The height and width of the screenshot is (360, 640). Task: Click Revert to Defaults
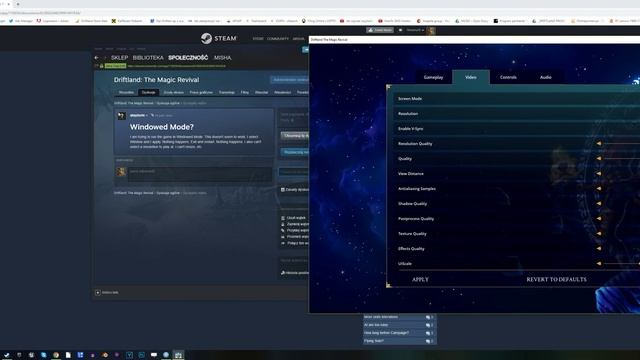[556, 280]
